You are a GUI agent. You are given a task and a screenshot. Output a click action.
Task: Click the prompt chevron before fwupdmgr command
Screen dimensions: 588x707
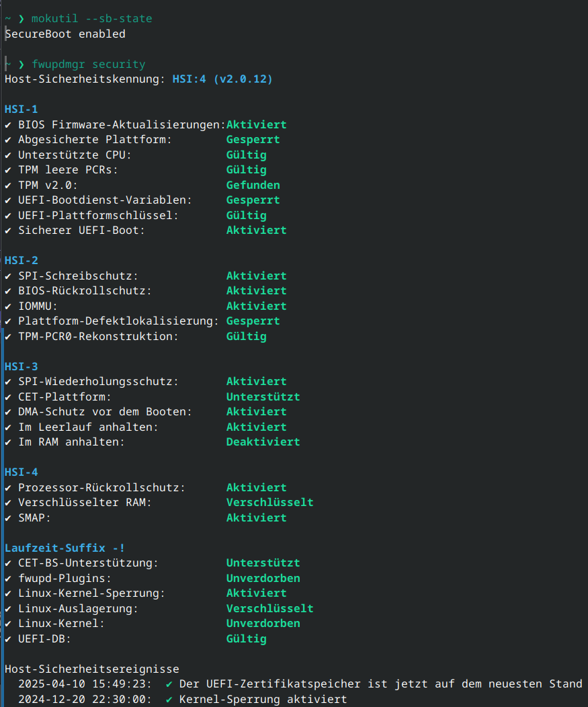(x=21, y=65)
